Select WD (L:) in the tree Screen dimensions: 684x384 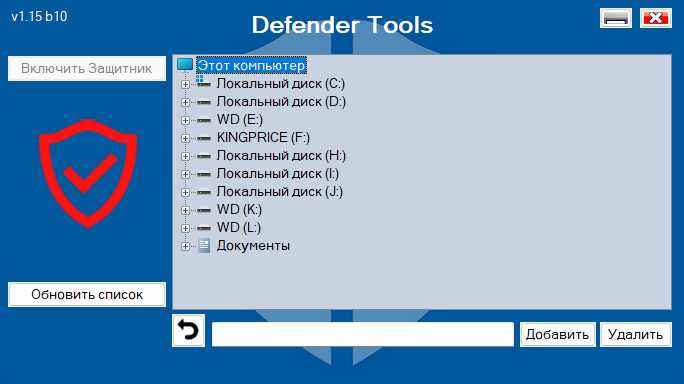[239, 227]
